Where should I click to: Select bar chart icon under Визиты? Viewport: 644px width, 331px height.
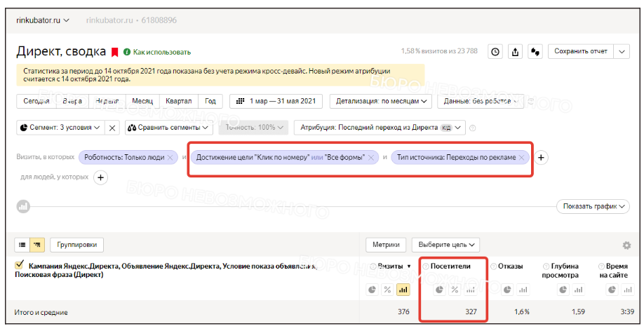coord(403,290)
